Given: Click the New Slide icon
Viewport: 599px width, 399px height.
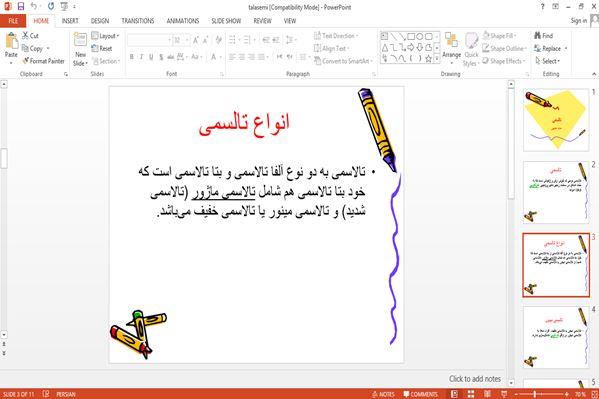Looking at the screenshot, I should point(80,40).
